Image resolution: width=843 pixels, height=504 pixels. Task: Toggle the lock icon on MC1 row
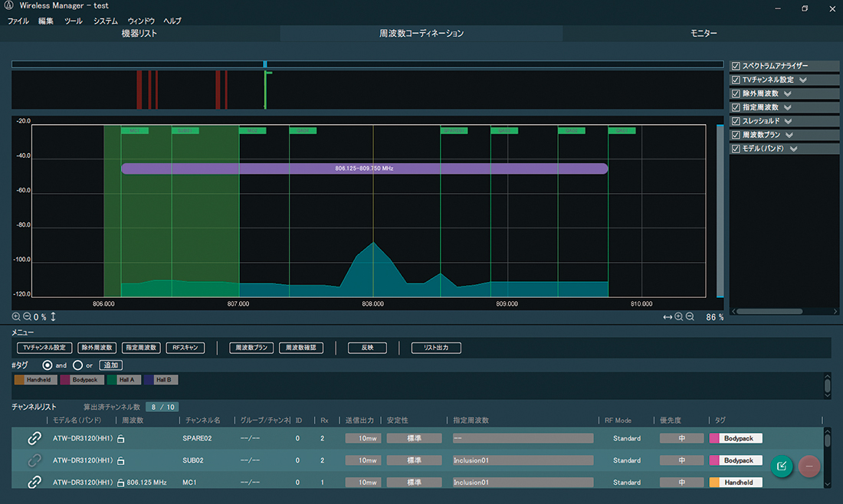pos(121,483)
